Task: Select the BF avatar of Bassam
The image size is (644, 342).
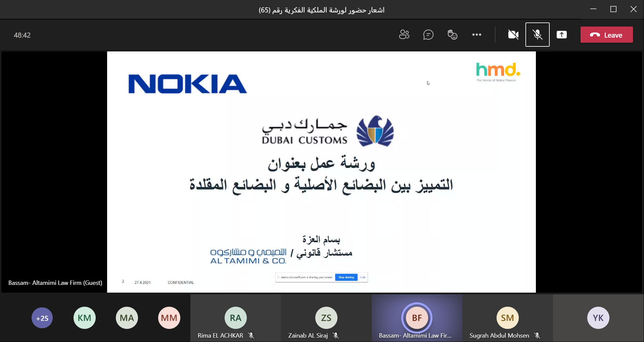Action: click(x=417, y=318)
